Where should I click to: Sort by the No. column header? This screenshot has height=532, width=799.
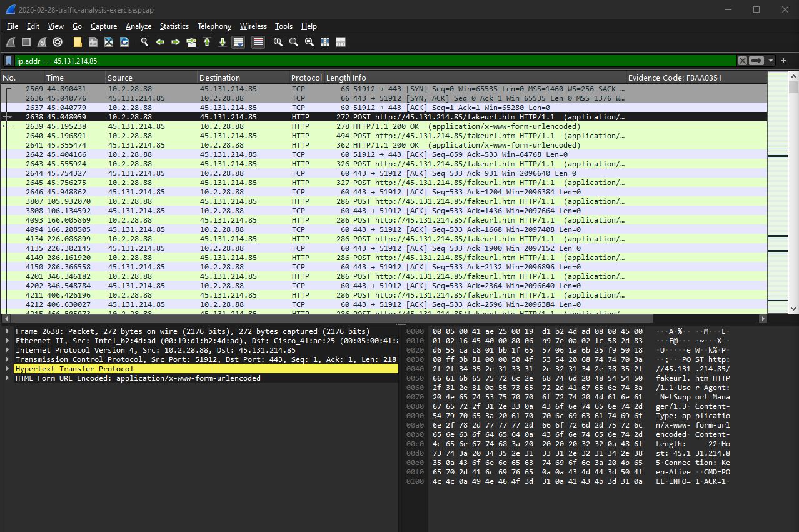[22, 78]
